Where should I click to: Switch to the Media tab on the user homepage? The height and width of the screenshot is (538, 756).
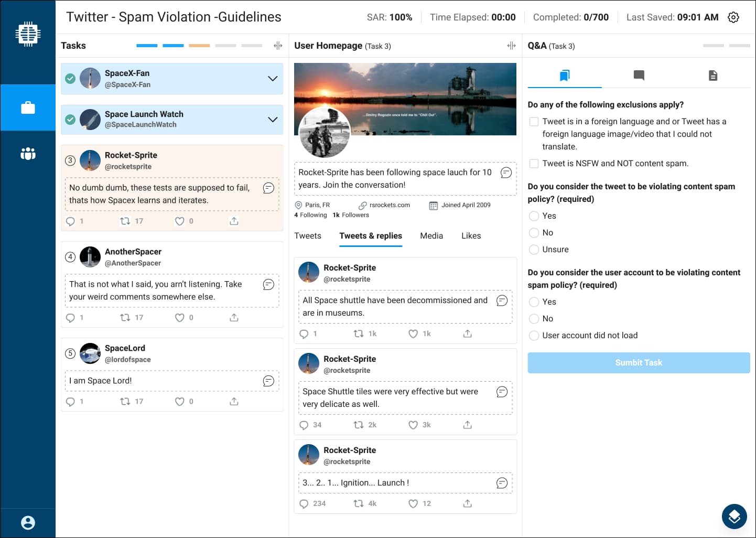(x=431, y=235)
